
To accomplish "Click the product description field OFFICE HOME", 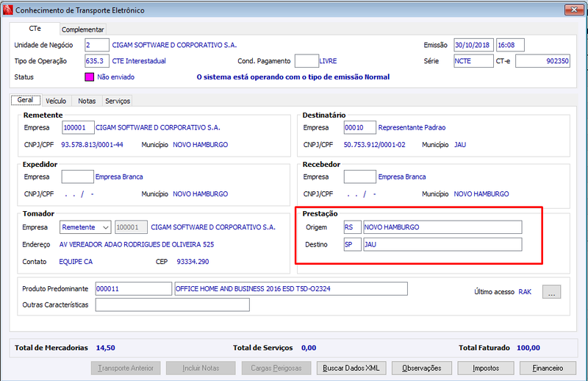I will [291, 288].
